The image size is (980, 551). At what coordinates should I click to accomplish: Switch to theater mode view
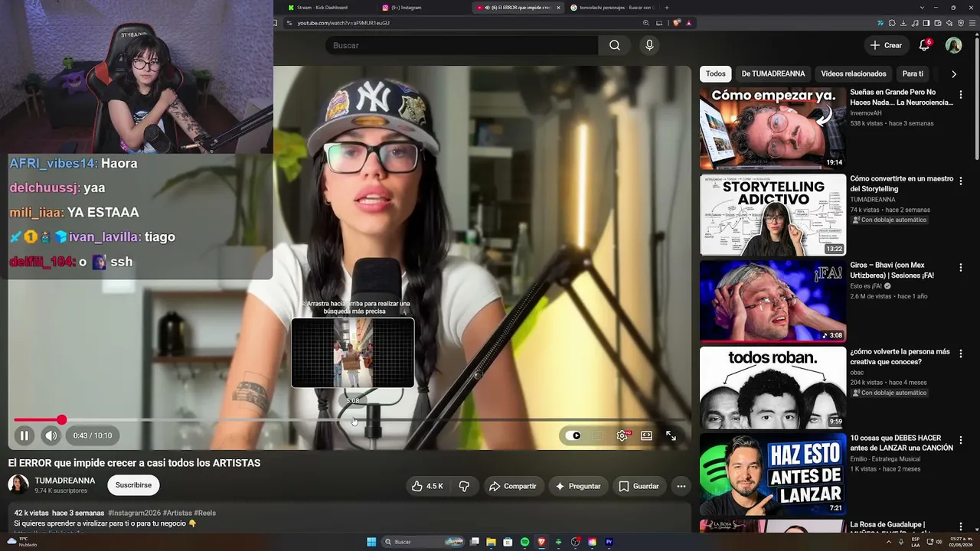[x=647, y=435]
